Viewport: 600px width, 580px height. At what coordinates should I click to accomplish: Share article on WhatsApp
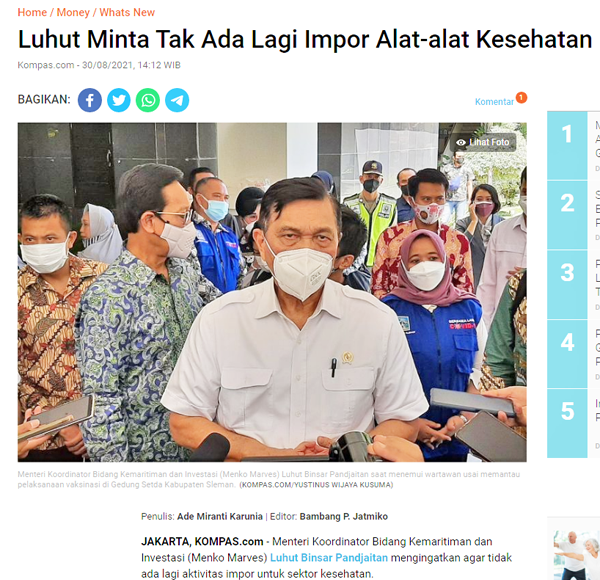click(148, 100)
